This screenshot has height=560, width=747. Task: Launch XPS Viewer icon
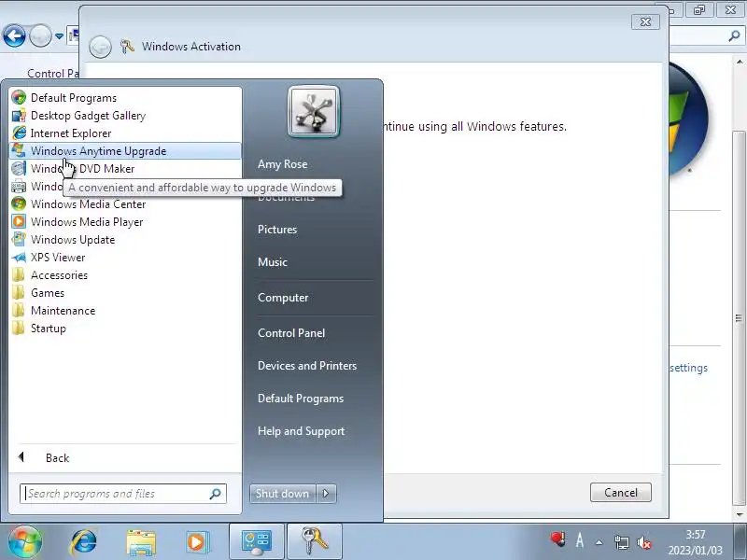point(19,258)
